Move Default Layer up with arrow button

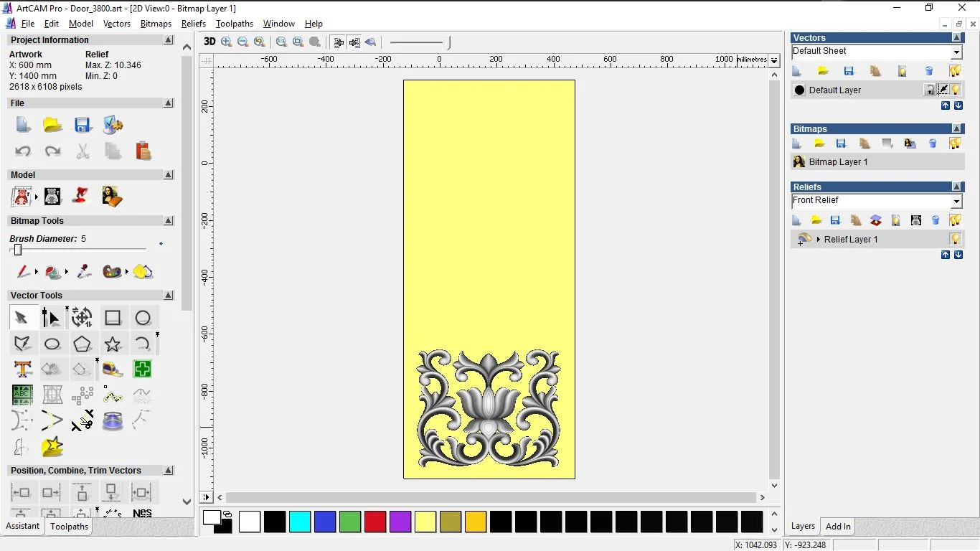pos(946,105)
